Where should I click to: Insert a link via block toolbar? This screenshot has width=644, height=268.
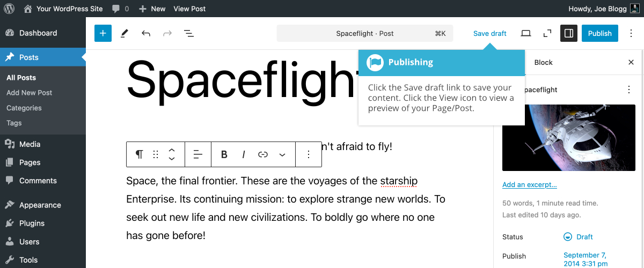click(263, 154)
